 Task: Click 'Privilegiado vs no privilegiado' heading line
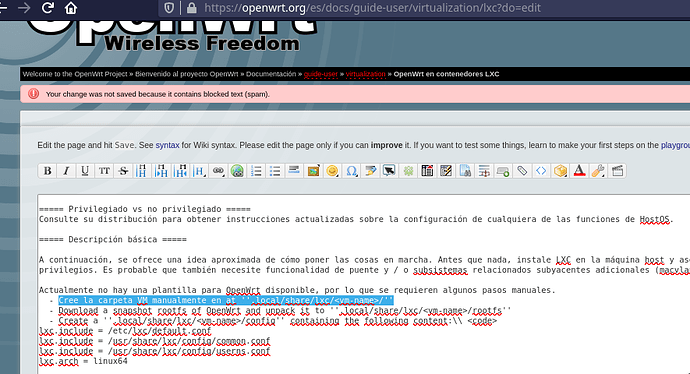tap(145, 209)
